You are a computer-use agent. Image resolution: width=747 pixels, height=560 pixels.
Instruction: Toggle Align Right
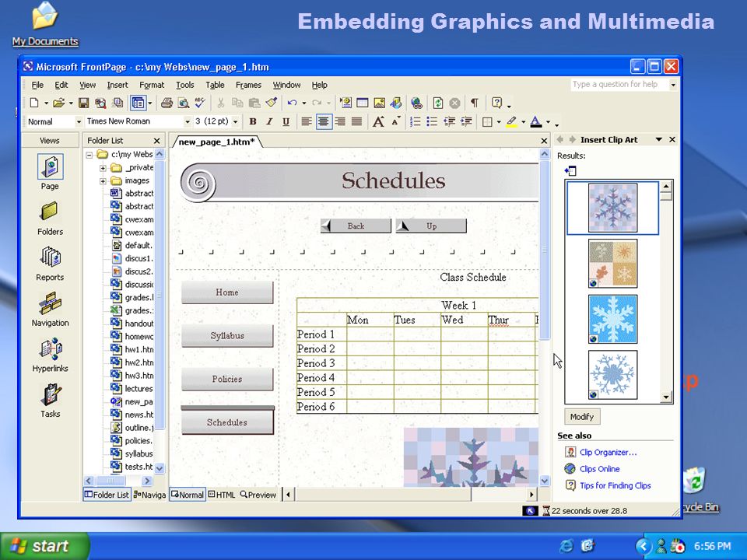click(340, 122)
